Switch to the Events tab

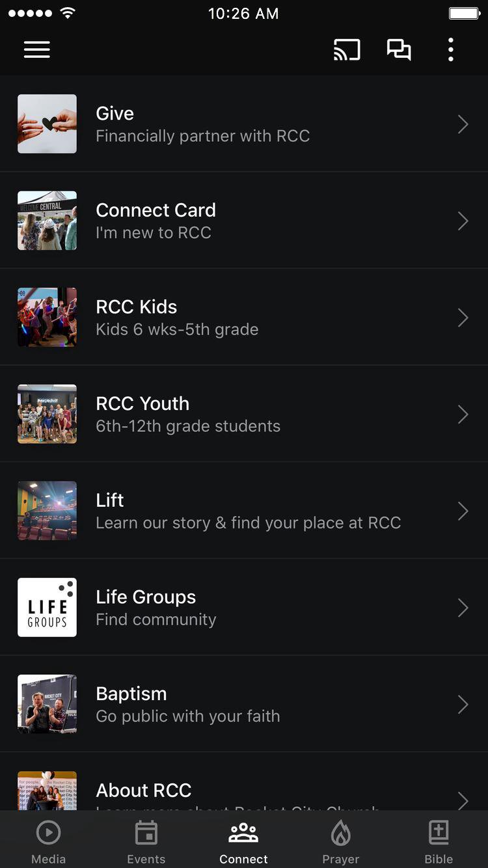point(146,842)
